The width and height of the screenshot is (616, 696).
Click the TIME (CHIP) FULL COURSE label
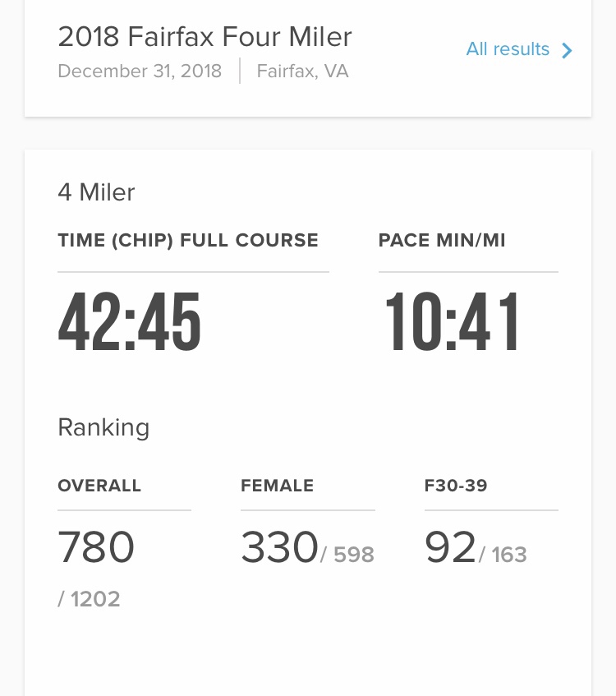(x=188, y=241)
